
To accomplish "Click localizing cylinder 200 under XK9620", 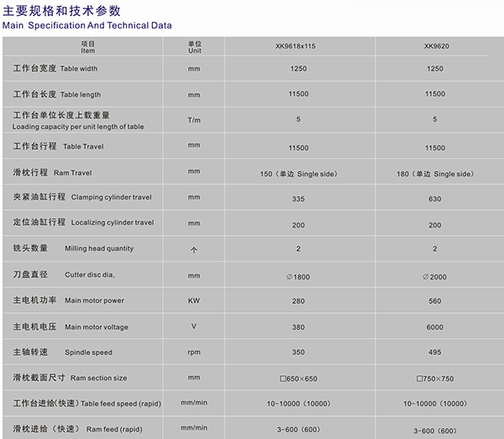I will 435,226.
